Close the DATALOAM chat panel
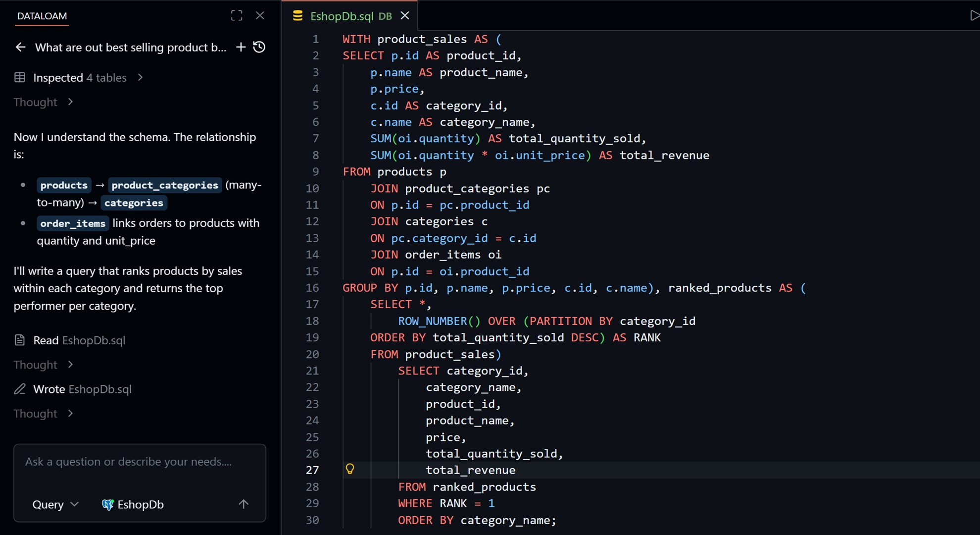 point(260,15)
